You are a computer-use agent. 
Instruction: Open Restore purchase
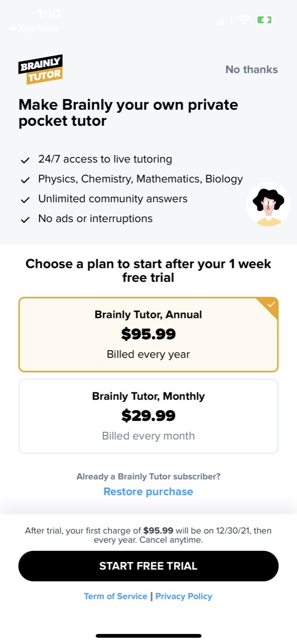coord(148,492)
